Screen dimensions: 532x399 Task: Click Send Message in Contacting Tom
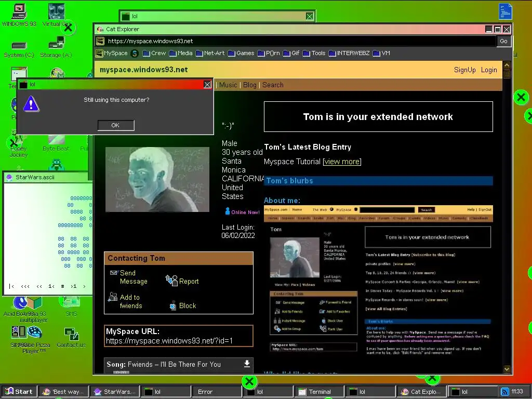134,277
